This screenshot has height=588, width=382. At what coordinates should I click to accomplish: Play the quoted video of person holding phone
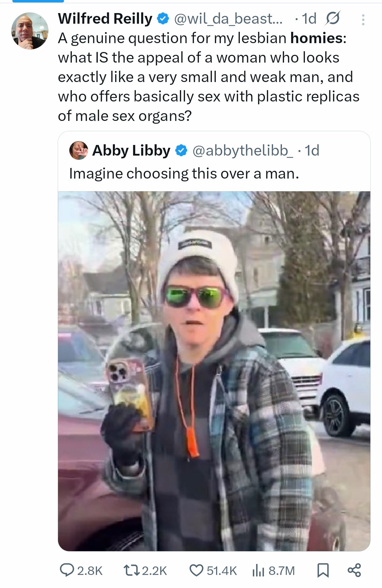coord(214,371)
